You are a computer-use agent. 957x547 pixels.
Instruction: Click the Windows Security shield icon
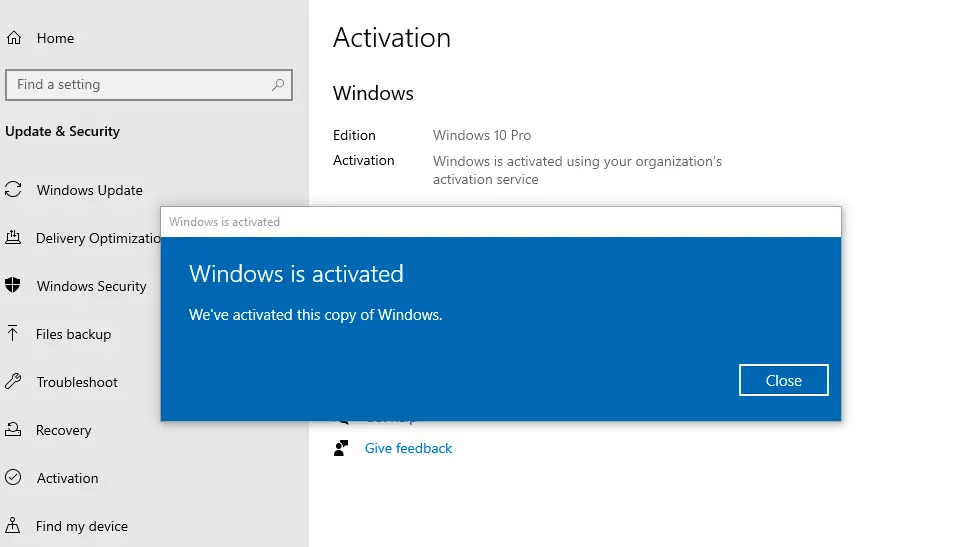[x=13, y=285]
